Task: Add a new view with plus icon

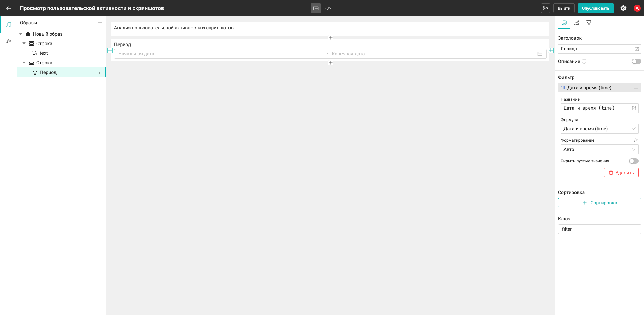Action: (x=100, y=23)
